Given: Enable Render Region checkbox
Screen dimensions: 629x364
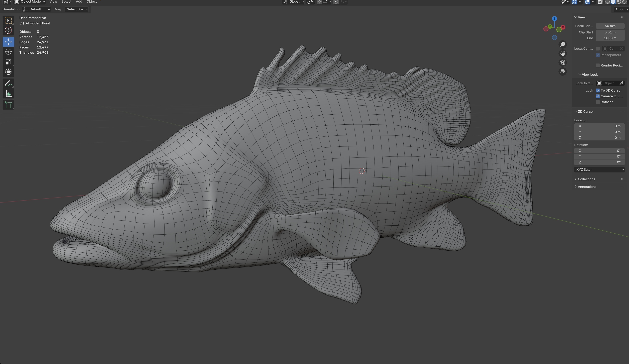Looking at the screenshot, I should pos(598,65).
